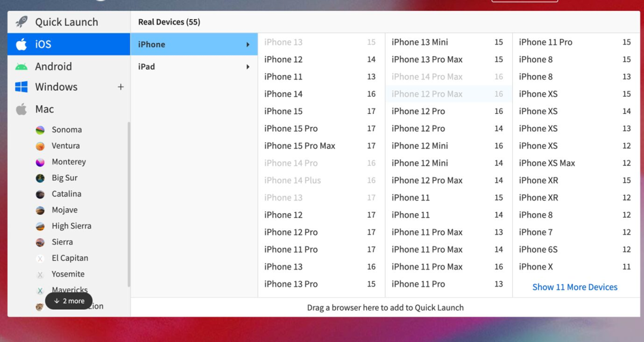
Task: Select Sonoma macOS version
Action: tap(67, 130)
